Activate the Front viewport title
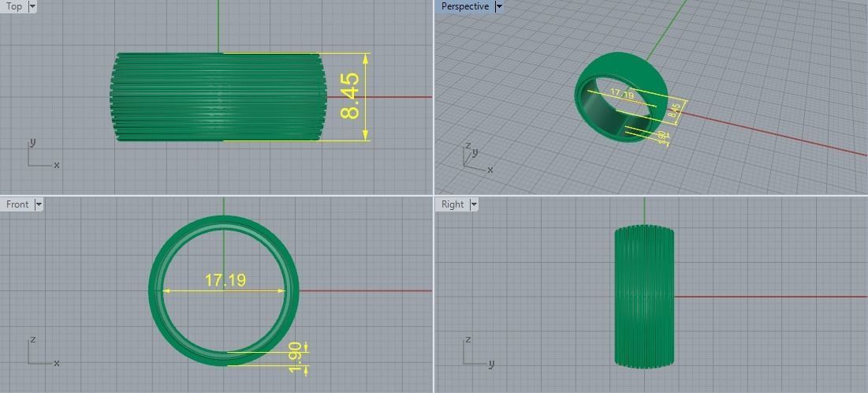 [17, 204]
